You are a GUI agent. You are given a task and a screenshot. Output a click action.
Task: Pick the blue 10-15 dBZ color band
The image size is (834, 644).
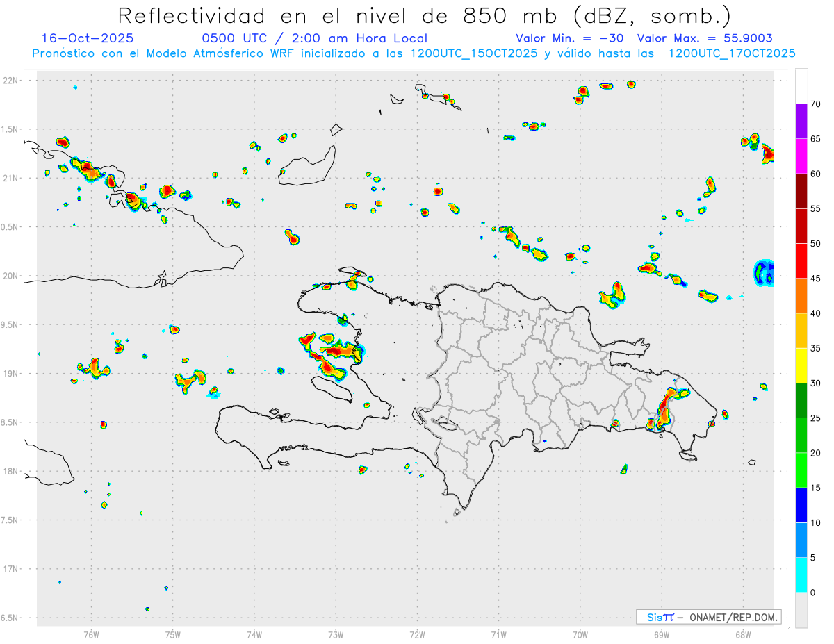(801, 505)
